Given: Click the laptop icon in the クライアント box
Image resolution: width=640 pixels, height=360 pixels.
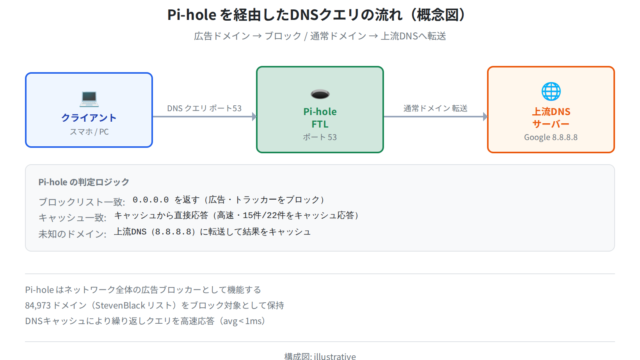Looking at the screenshot, I should [89, 98].
